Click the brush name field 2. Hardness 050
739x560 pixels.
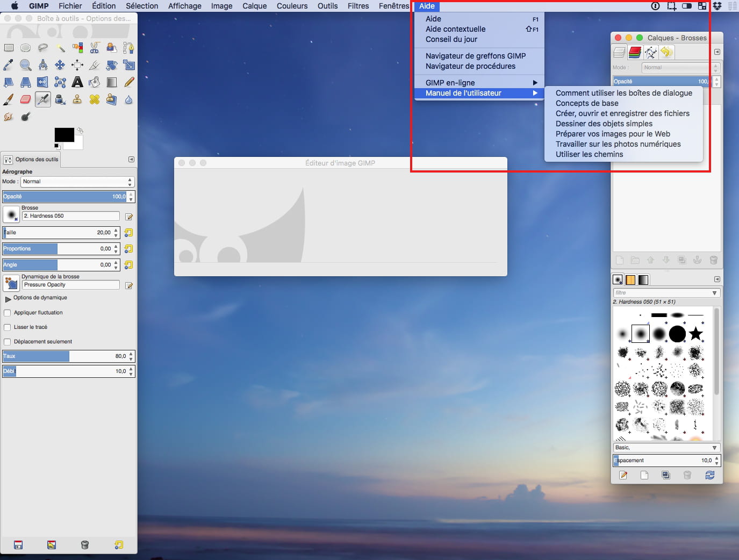[71, 216]
